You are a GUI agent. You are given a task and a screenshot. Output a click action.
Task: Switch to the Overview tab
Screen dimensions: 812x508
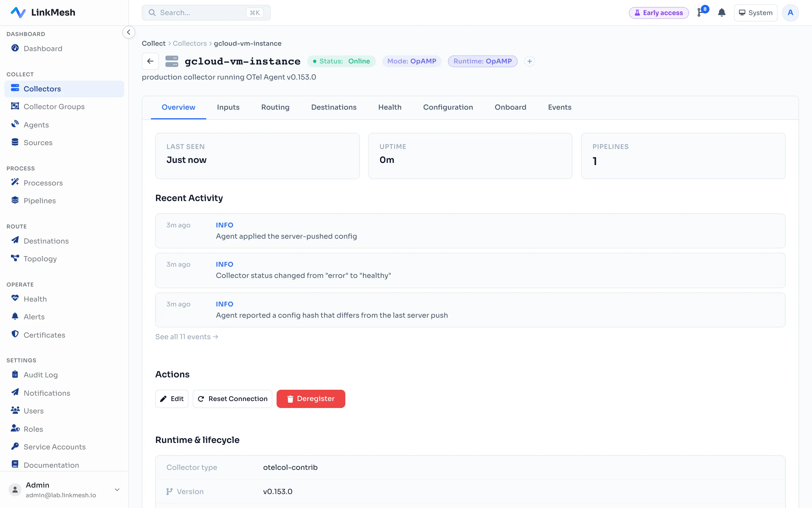pos(179,107)
